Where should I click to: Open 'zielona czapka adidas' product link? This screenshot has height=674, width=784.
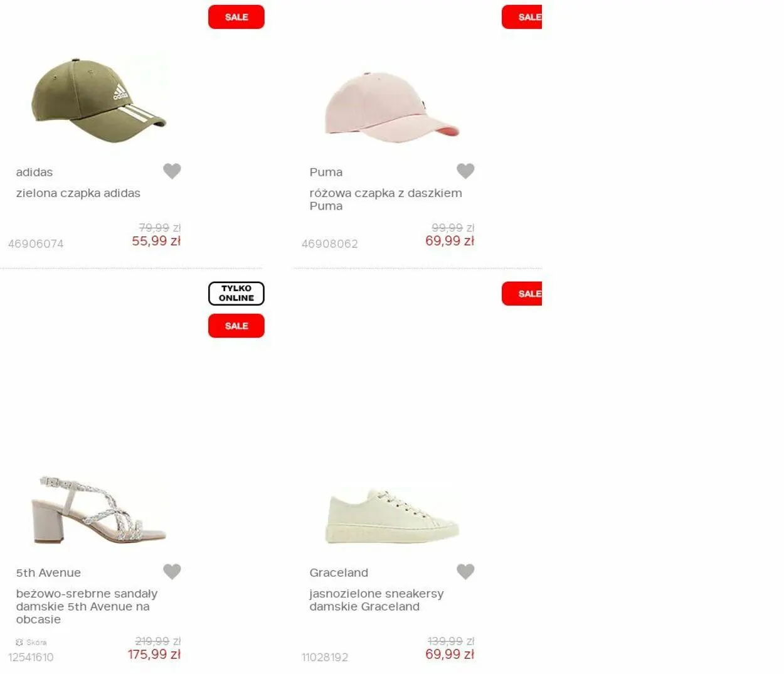pyautogui.click(x=78, y=193)
